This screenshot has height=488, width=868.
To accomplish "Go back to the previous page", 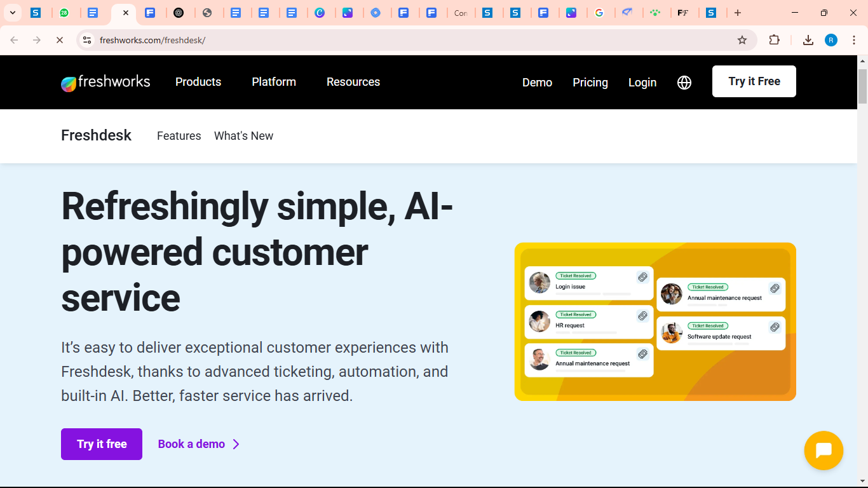I will [14, 40].
